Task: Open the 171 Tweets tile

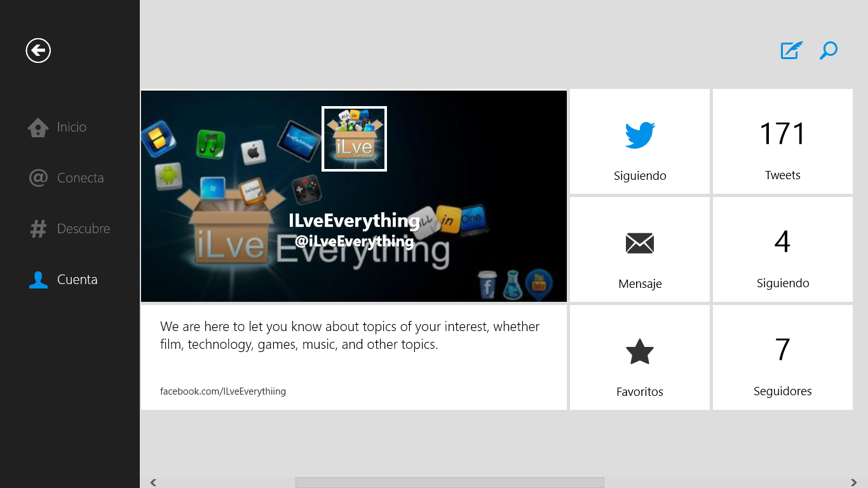Action: [x=783, y=142]
